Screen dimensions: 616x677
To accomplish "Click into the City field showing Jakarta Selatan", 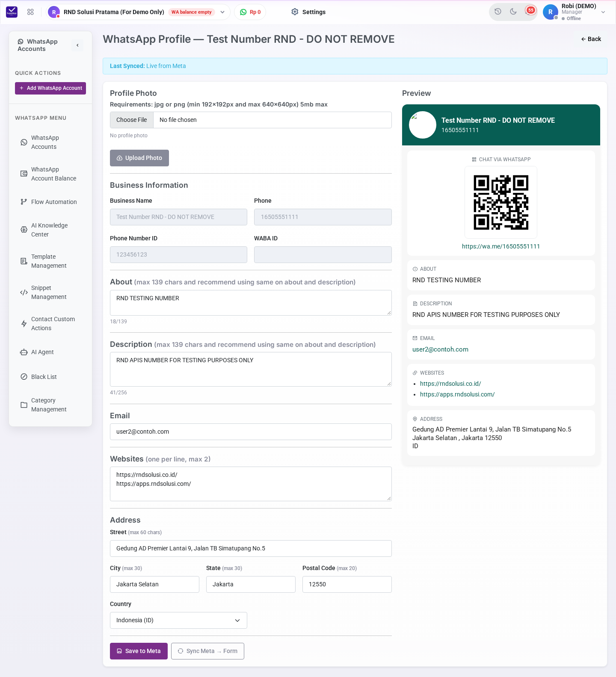I will [x=154, y=584].
